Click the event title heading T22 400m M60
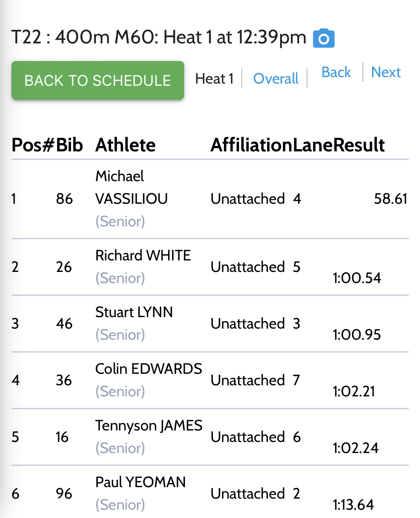420x518 pixels. (159, 37)
